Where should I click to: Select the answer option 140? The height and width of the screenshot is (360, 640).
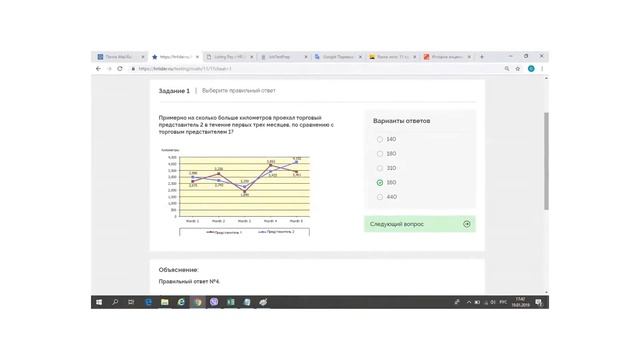click(380, 140)
